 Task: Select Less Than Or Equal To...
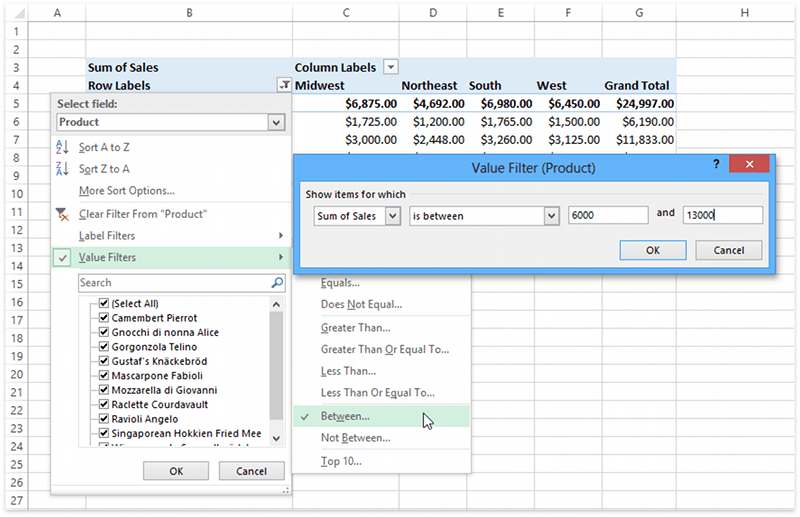pyautogui.click(x=378, y=393)
